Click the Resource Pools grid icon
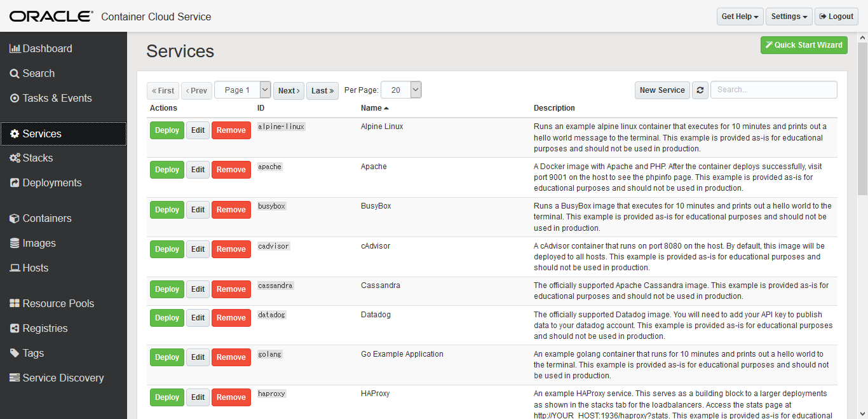Viewport: 868px width, 419px height. tap(15, 304)
